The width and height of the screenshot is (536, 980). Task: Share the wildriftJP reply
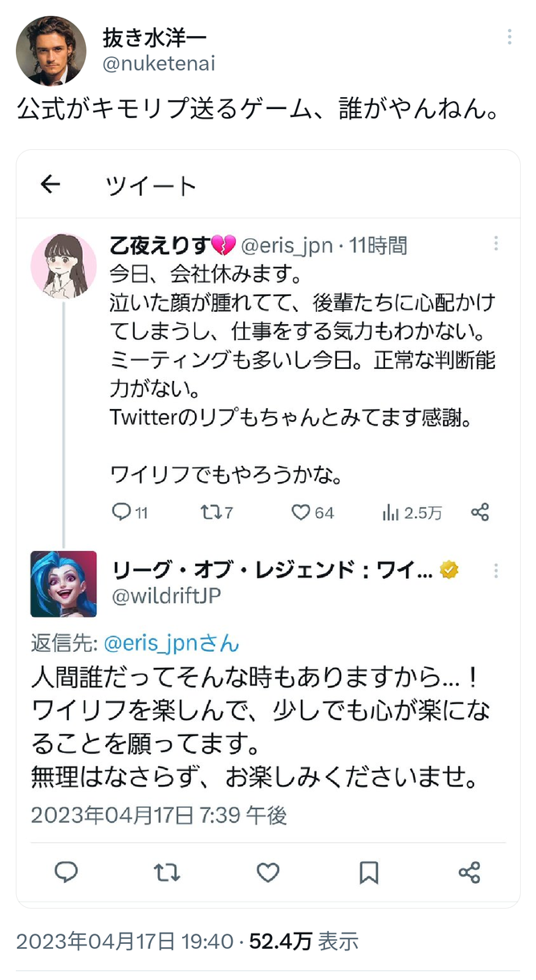(x=469, y=873)
